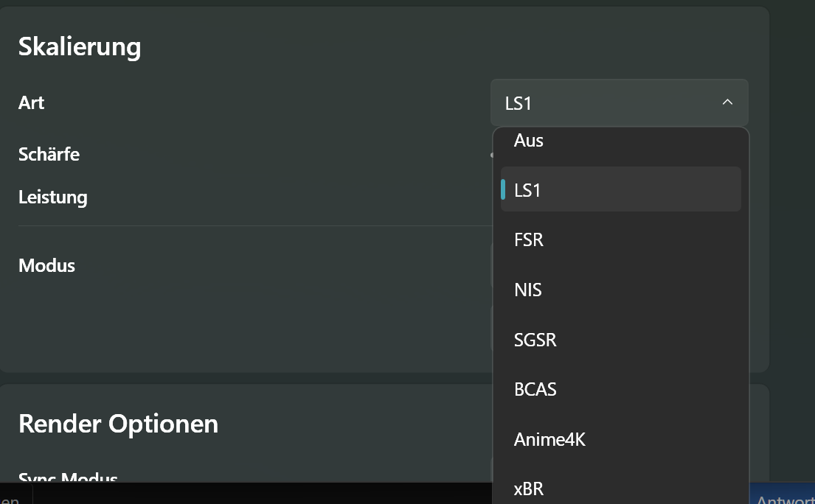This screenshot has width=815, height=504.
Task: Click the Schärfe setting label
Action: (x=49, y=154)
